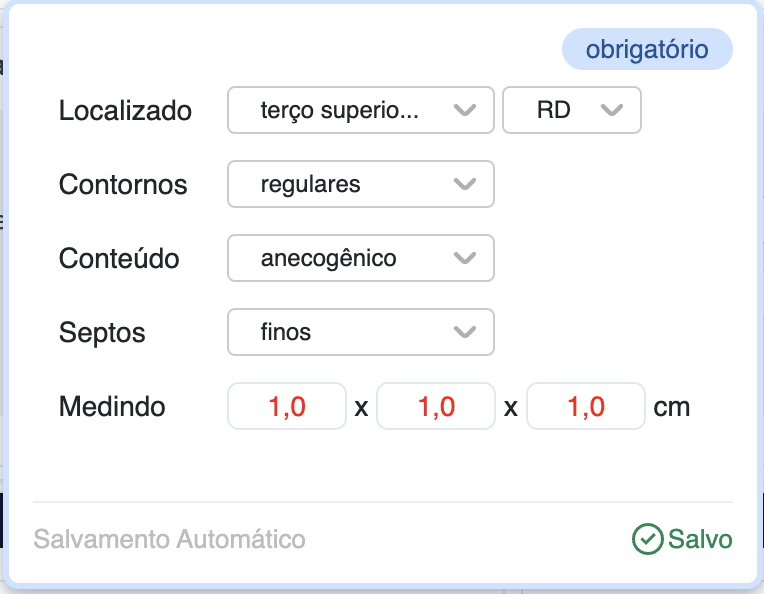Click the chevron arrow in the Contornos field

[464, 184]
